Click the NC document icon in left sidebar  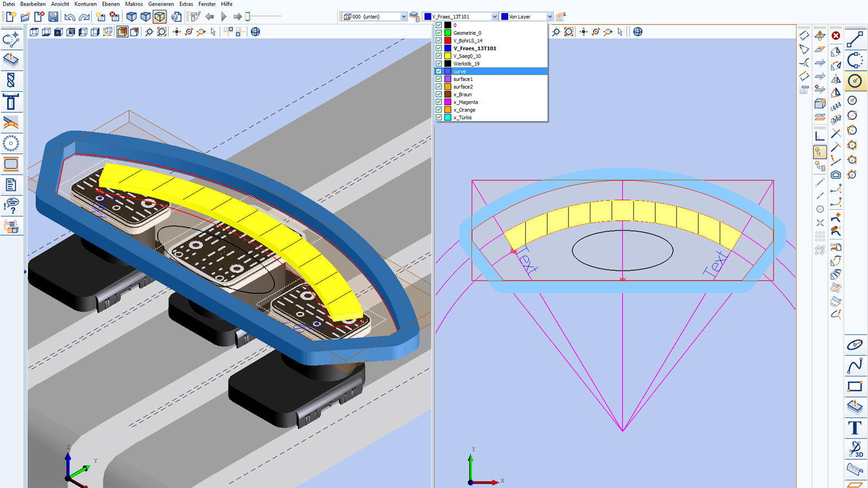click(x=11, y=185)
